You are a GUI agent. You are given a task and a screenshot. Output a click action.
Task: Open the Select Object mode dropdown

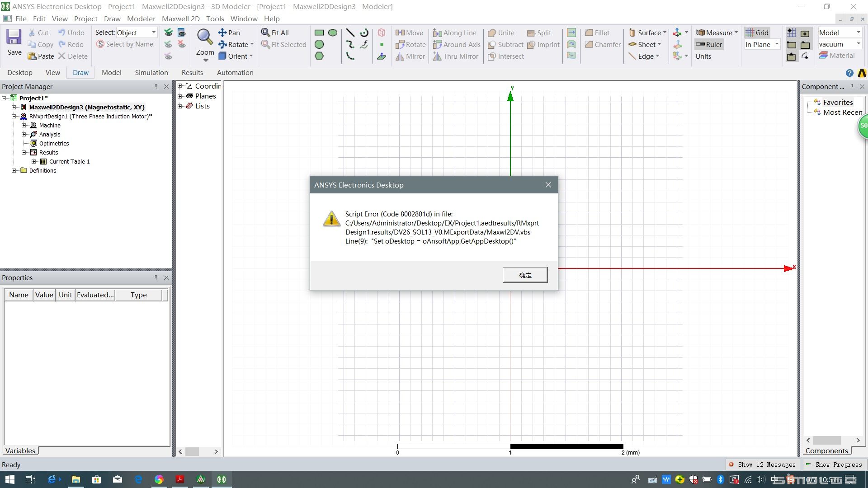(154, 33)
